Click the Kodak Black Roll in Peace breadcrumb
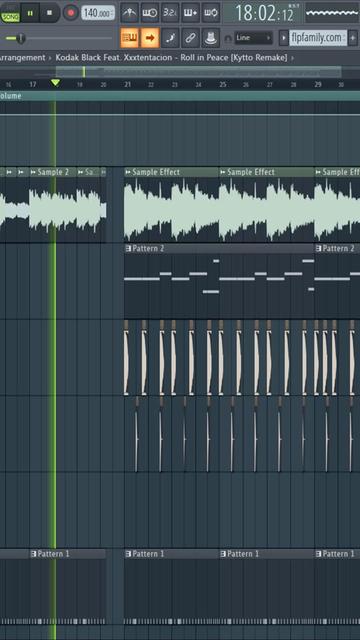 171,58
